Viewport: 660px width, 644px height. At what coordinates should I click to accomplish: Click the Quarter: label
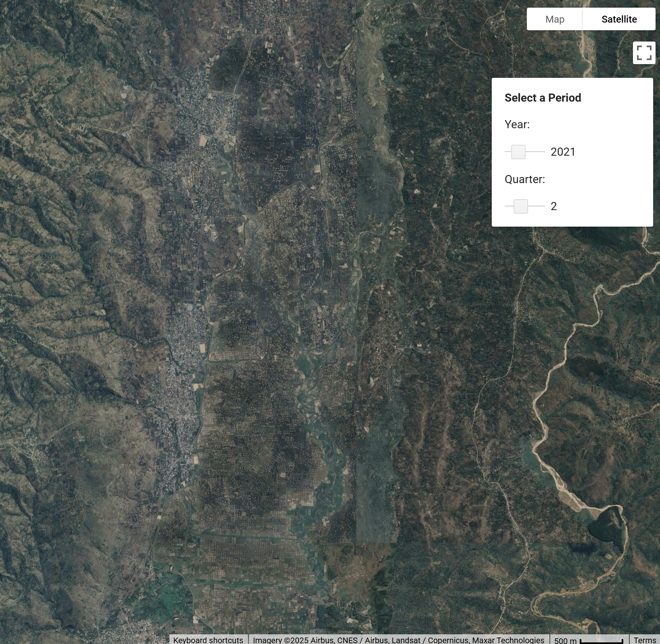[524, 179]
